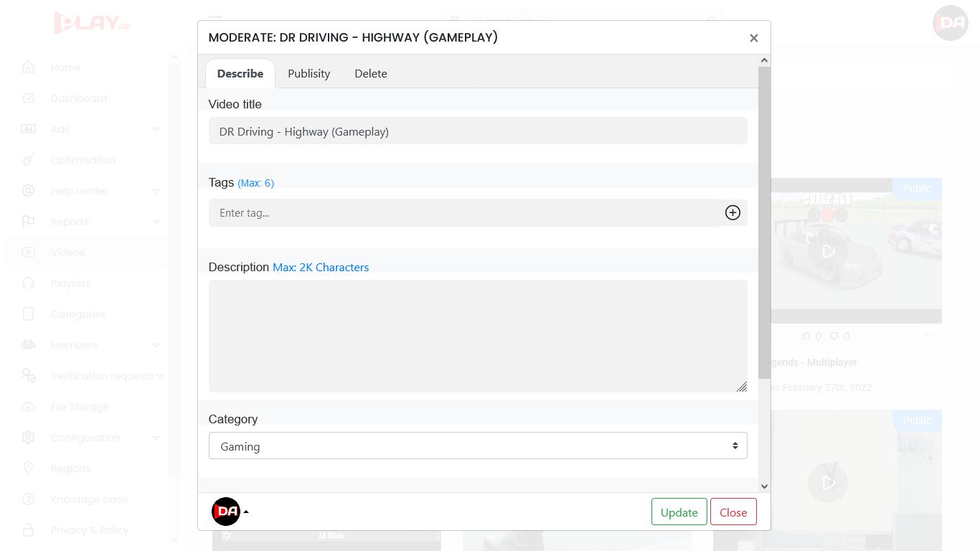Click the Configuration gear icon in sidebar
This screenshot has width=980, height=551.
pyautogui.click(x=28, y=438)
